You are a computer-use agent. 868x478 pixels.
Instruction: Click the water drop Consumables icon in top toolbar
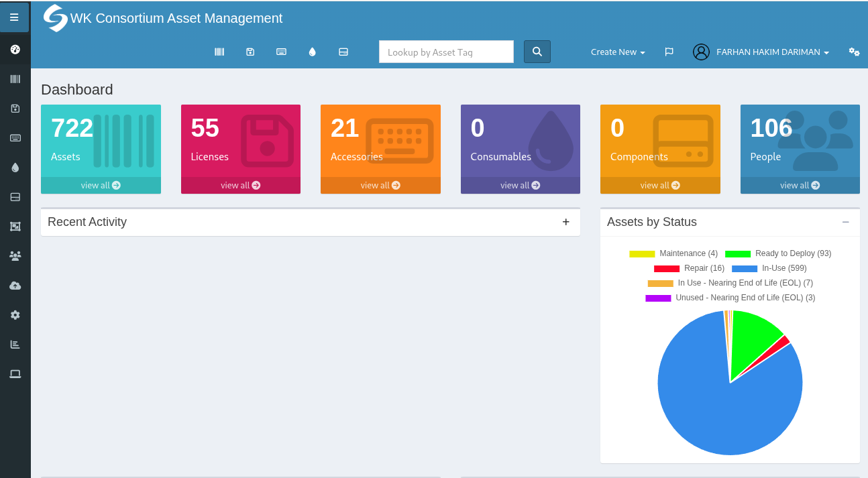point(312,52)
